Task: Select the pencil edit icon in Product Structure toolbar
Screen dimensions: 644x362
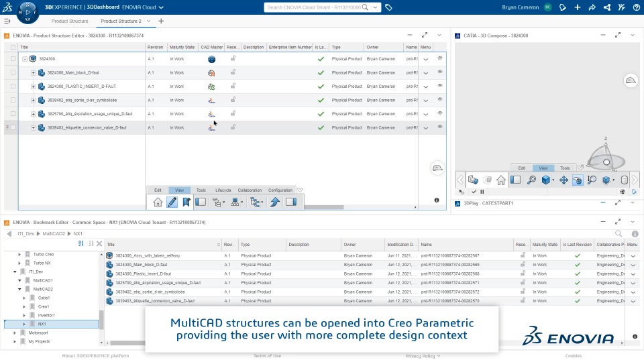Action: coord(172,202)
